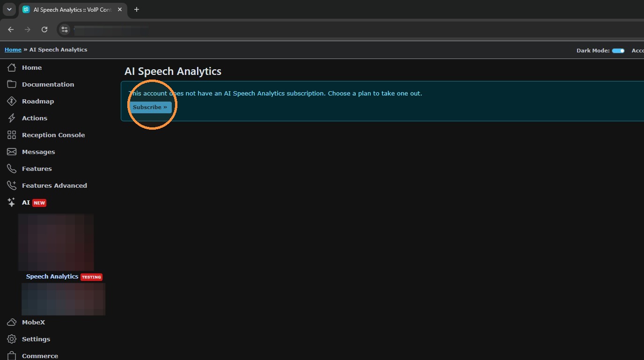Click the Actions lightning bolt icon
This screenshot has width=644, height=360.
tap(12, 118)
